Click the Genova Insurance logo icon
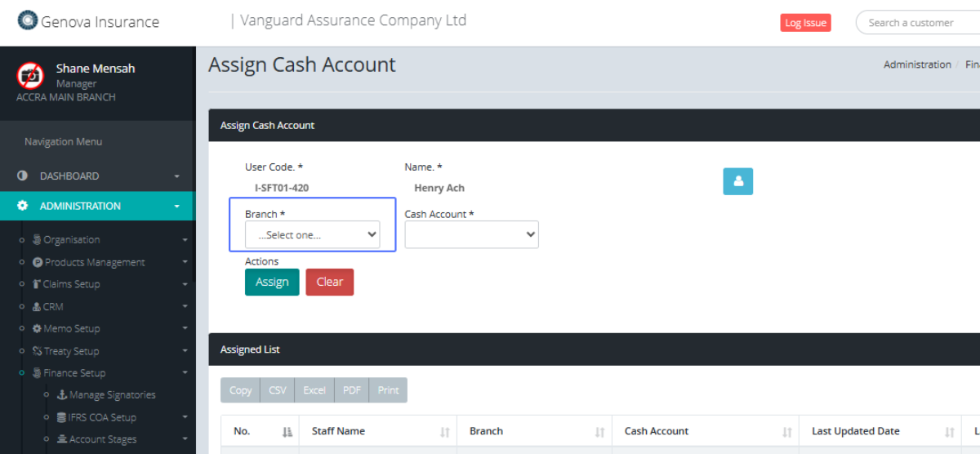 tap(27, 20)
